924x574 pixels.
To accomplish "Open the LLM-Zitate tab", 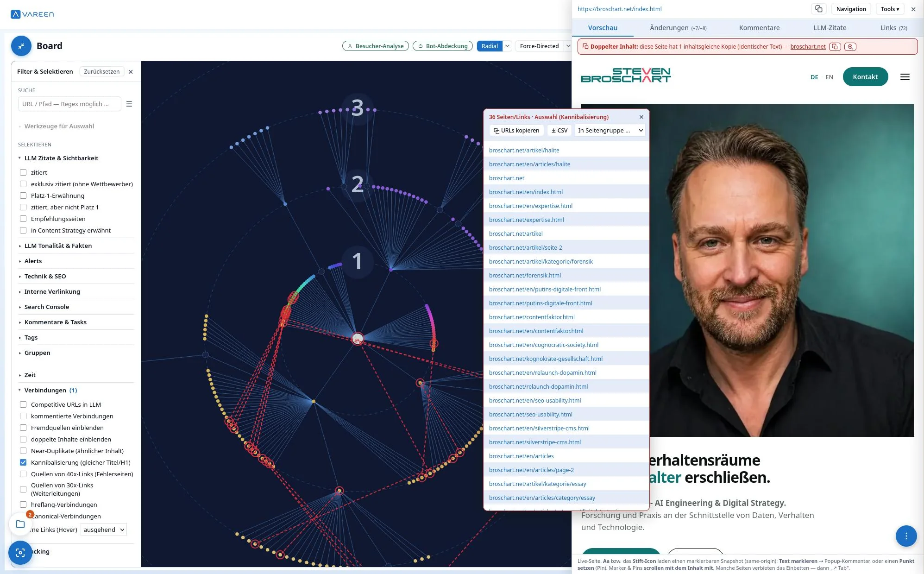I will 830,28.
